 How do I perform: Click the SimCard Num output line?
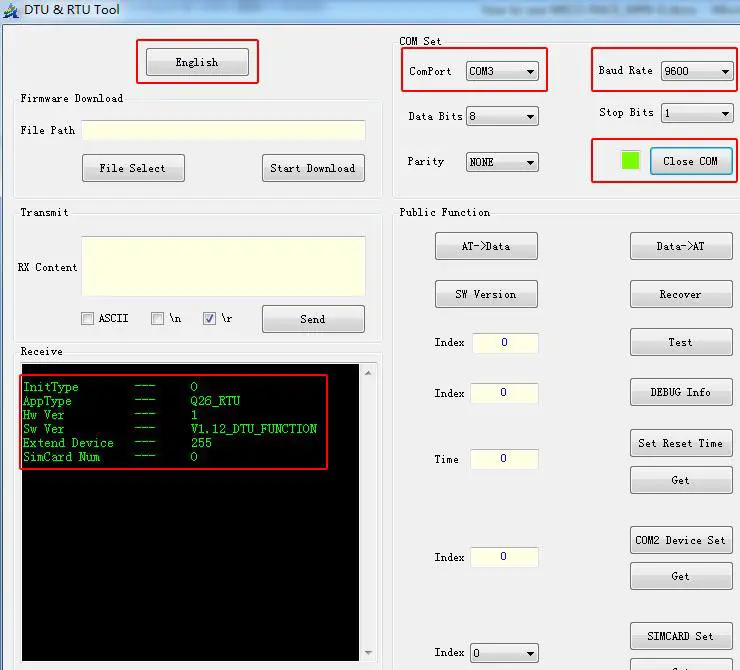tap(110, 457)
